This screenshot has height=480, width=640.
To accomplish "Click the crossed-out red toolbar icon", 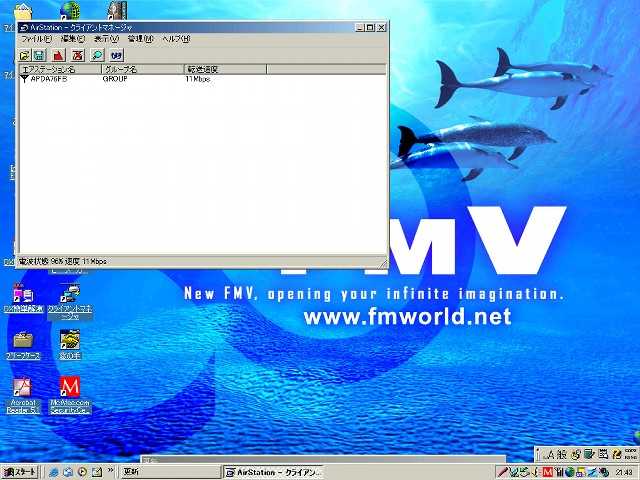I will click(x=78, y=55).
